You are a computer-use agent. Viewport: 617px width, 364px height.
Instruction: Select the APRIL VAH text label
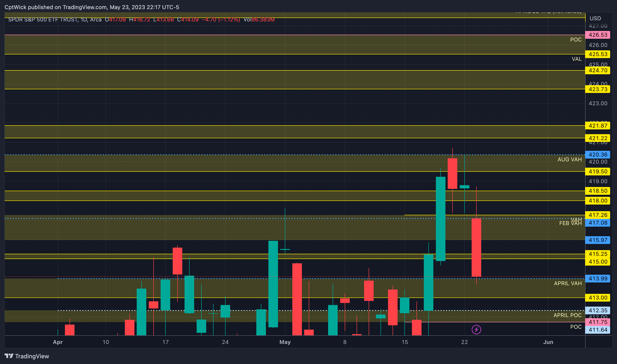click(568, 283)
